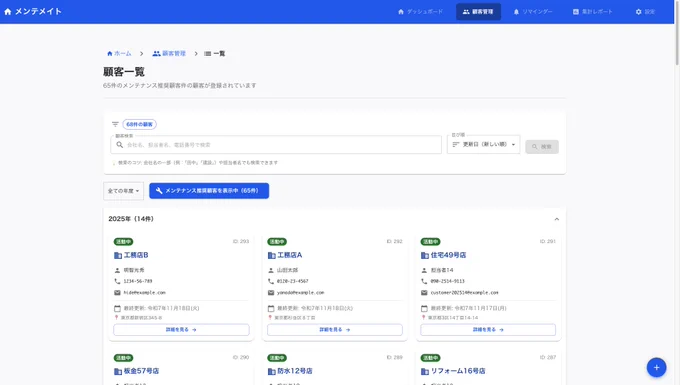680x385 pixels.
Task: Click the phone icon on 住宅49号店 card
Action: [424, 281]
